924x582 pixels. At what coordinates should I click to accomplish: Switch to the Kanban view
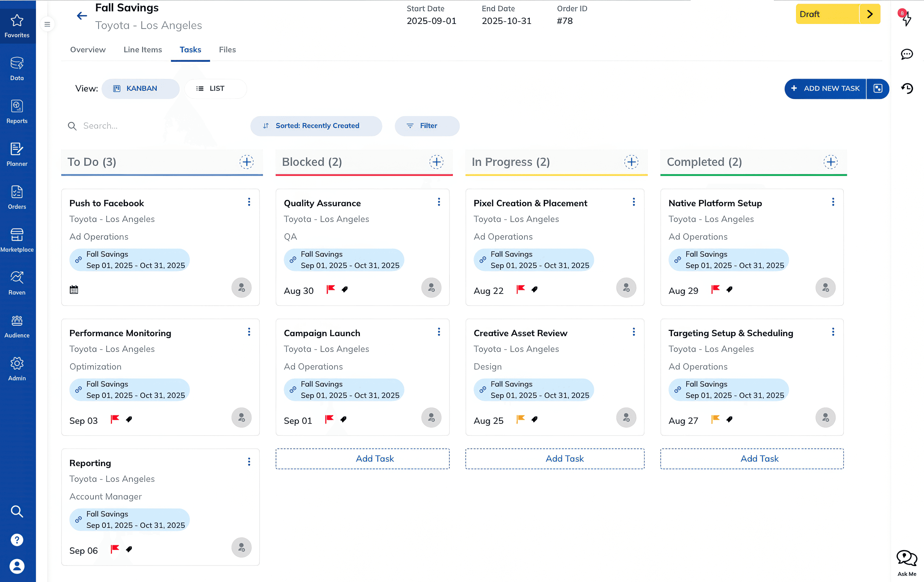pyautogui.click(x=140, y=89)
